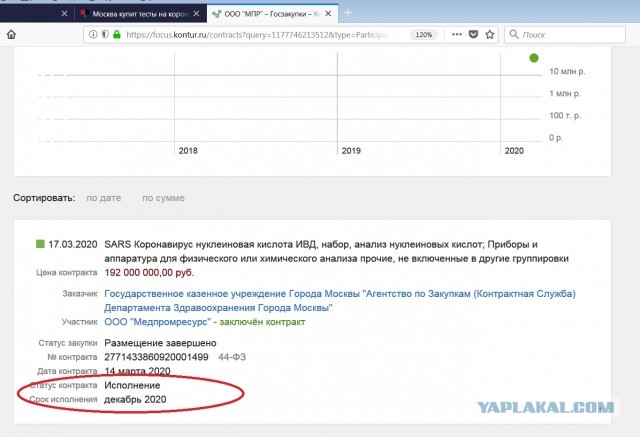Close the 'ООО МПР – Госзакупки' tab

pos(328,13)
